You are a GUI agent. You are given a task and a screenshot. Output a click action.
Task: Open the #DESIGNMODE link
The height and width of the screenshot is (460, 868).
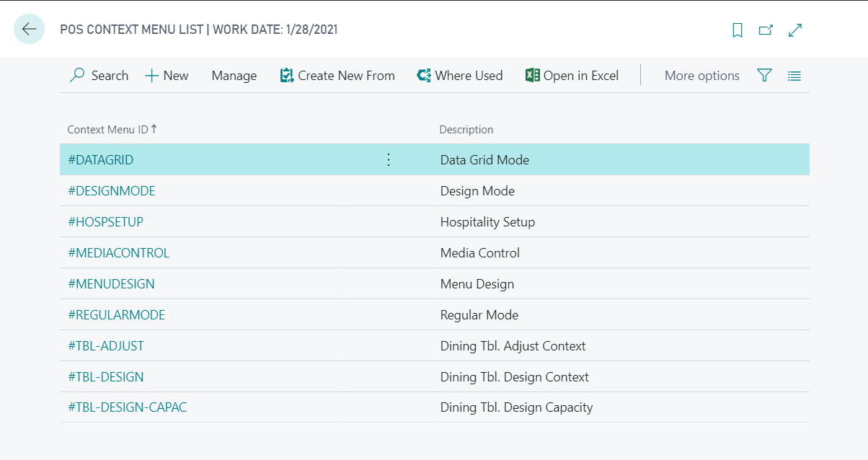pyautogui.click(x=112, y=191)
